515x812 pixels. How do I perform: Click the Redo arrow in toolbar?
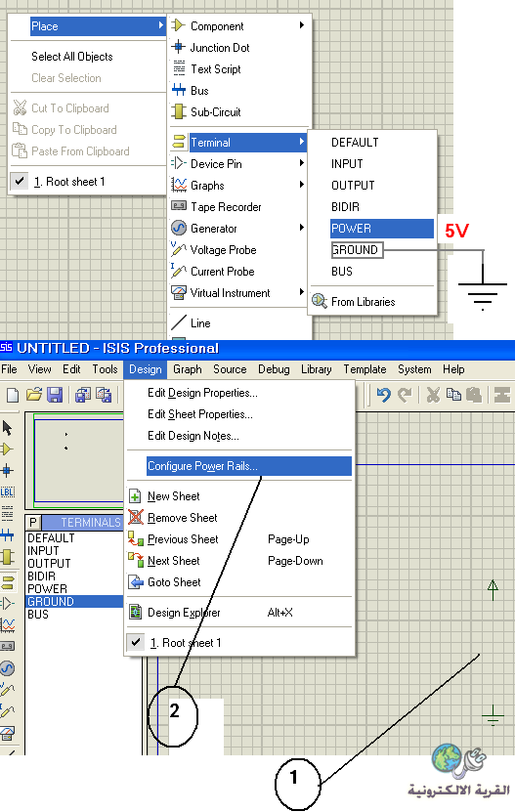pos(405,395)
